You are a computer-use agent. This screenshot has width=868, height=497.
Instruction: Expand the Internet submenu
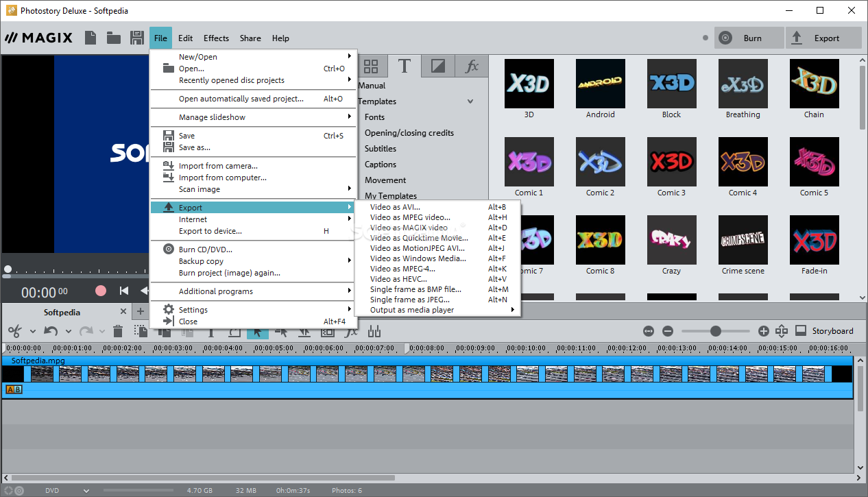[254, 219]
